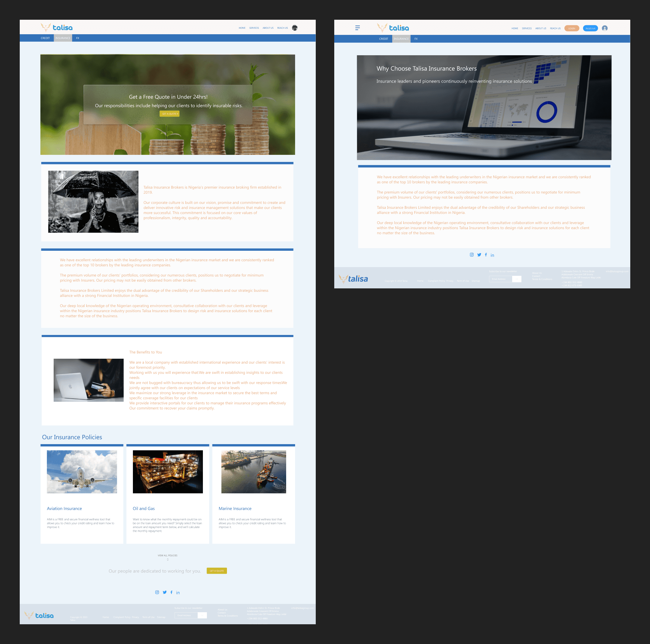This screenshot has height=644, width=650.
Task: Click the grey user avatar beside Register
Action: pos(604,28)
